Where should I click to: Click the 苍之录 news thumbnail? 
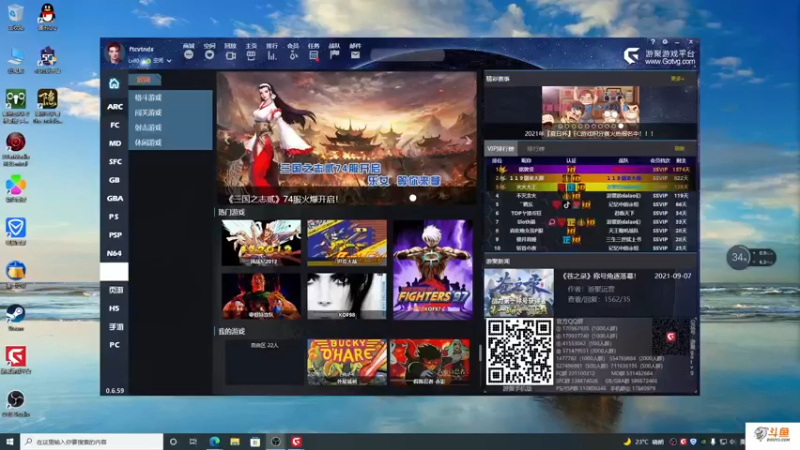click(x=519, y=292)
